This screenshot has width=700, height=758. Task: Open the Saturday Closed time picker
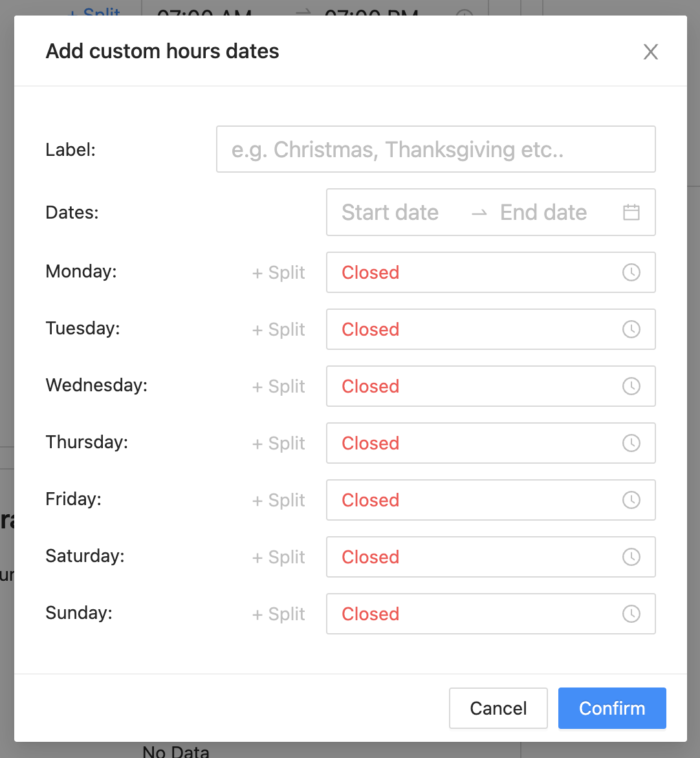tap(490, 557)
